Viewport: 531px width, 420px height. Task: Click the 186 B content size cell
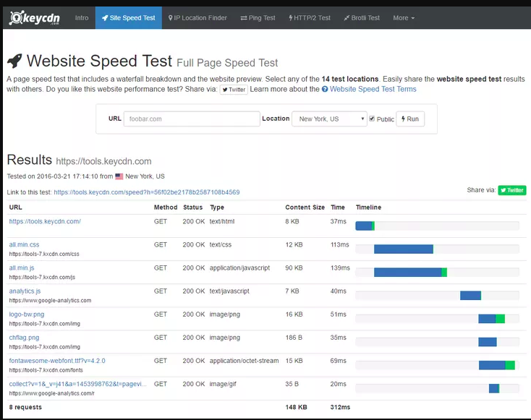pos(294,338)
